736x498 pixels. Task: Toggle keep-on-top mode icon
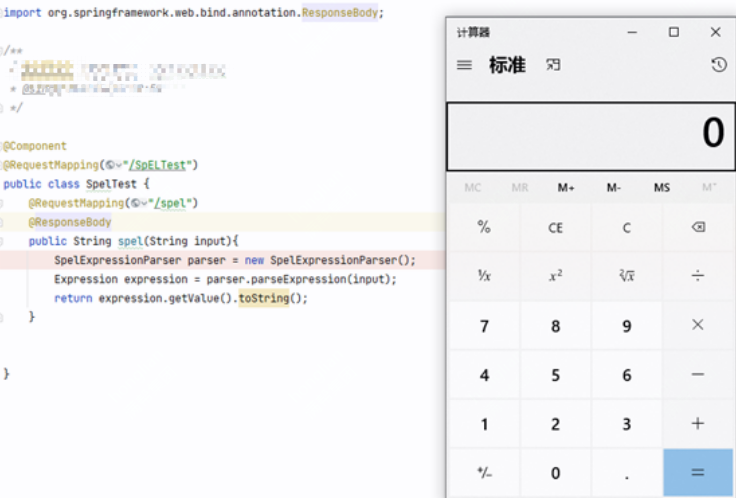click(x=553, y=65)
